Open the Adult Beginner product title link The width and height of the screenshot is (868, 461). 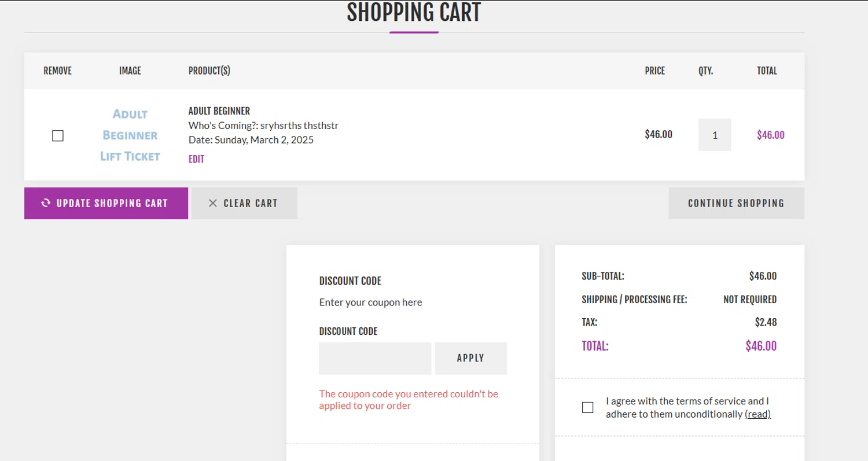(x=219, y=111)
